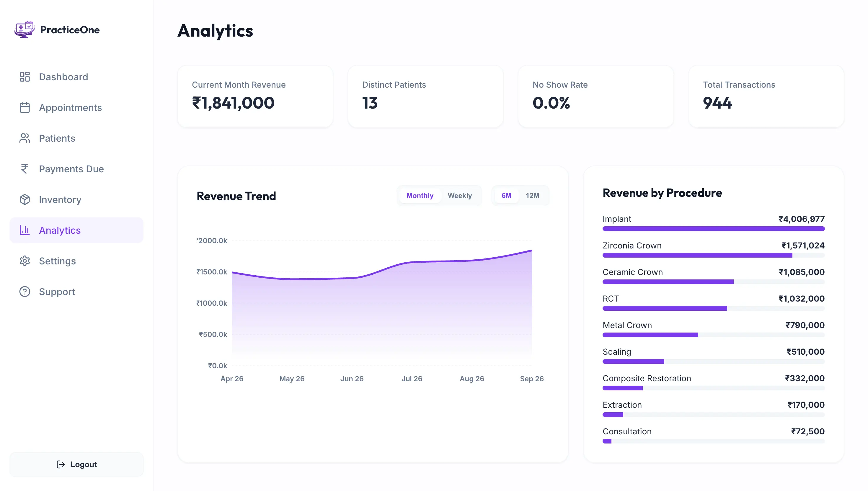Click the Current Month Revenue card
Image resolution: width=868 pixels, height=491 pixels.
[x=255, y=96]
